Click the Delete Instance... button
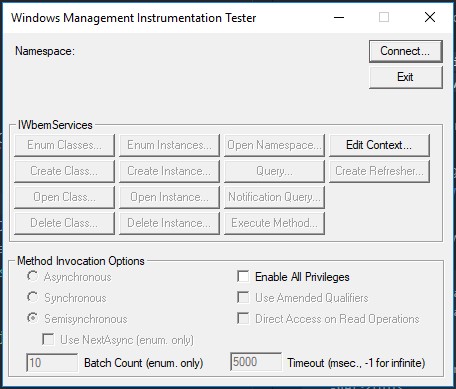456x389 pixels. tap(169, 223)
